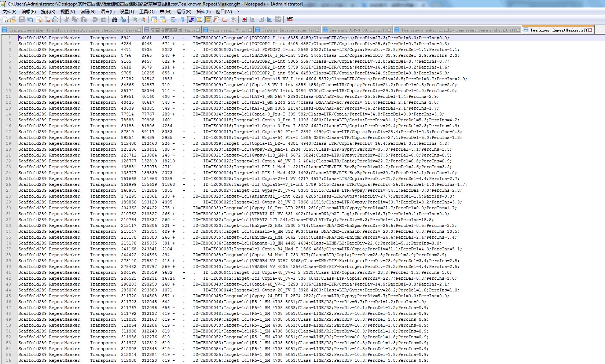Open the 搜索(S) menu

tap(48, 12)
